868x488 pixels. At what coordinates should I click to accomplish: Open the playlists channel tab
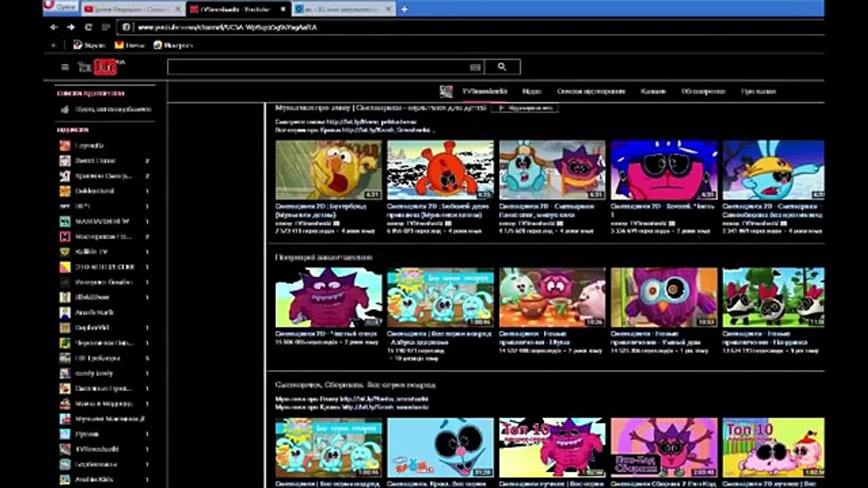pos(591,91)
